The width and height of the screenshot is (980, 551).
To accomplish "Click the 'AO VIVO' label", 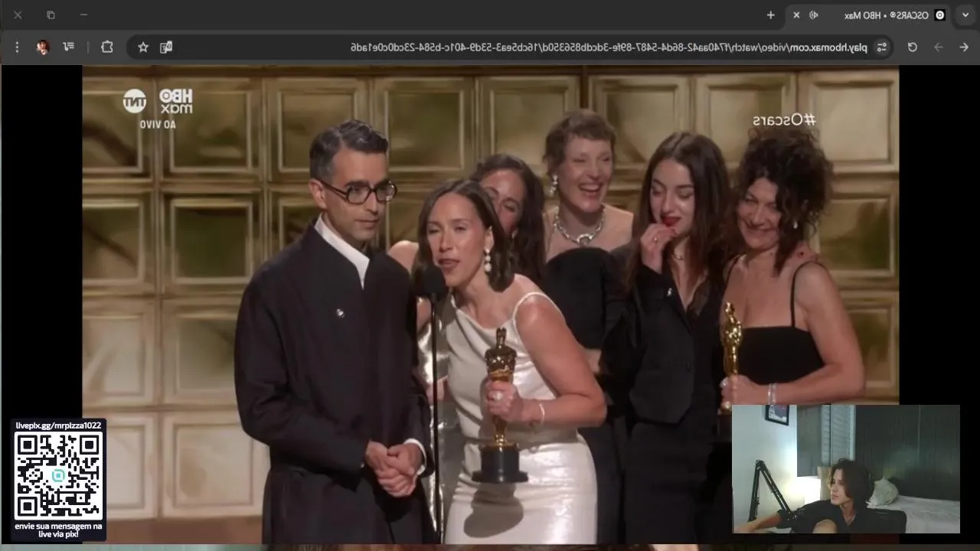I will 158,124.
